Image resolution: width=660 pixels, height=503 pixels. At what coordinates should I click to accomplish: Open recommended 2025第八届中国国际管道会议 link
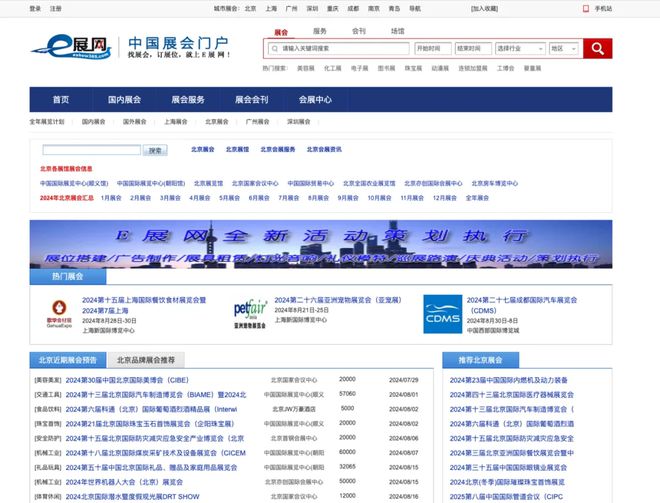click(x=506, y=497)
